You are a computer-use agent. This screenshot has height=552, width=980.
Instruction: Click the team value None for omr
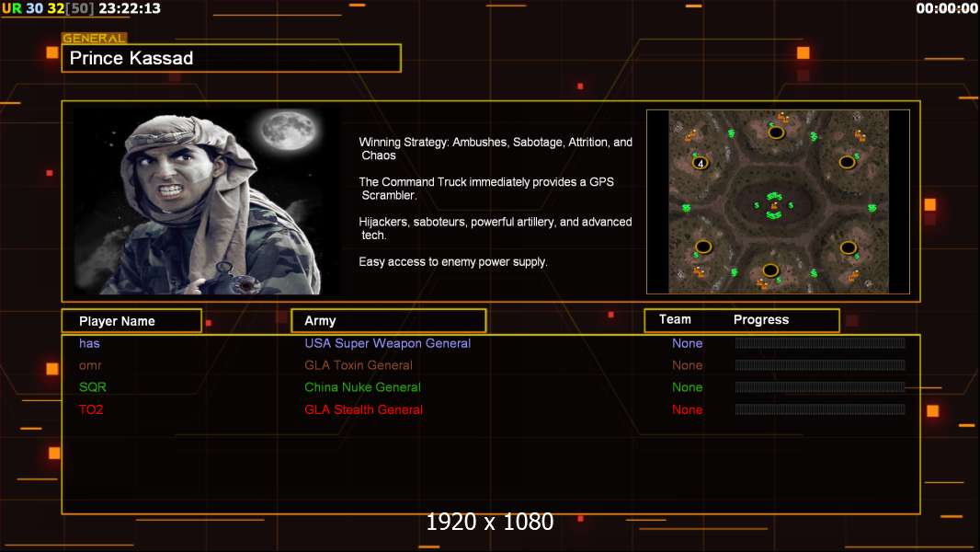coord(687,365)
